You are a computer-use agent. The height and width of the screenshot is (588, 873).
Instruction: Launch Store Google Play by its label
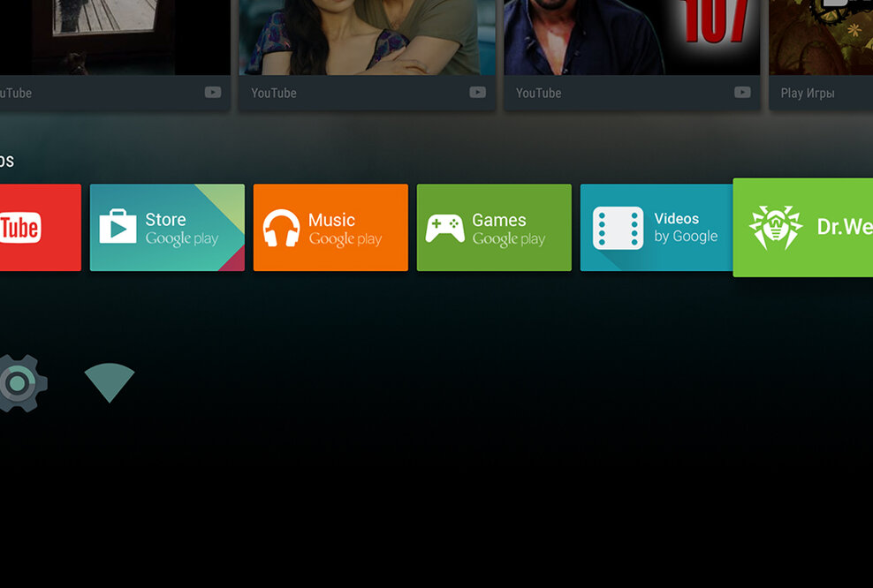coord(181,229)
